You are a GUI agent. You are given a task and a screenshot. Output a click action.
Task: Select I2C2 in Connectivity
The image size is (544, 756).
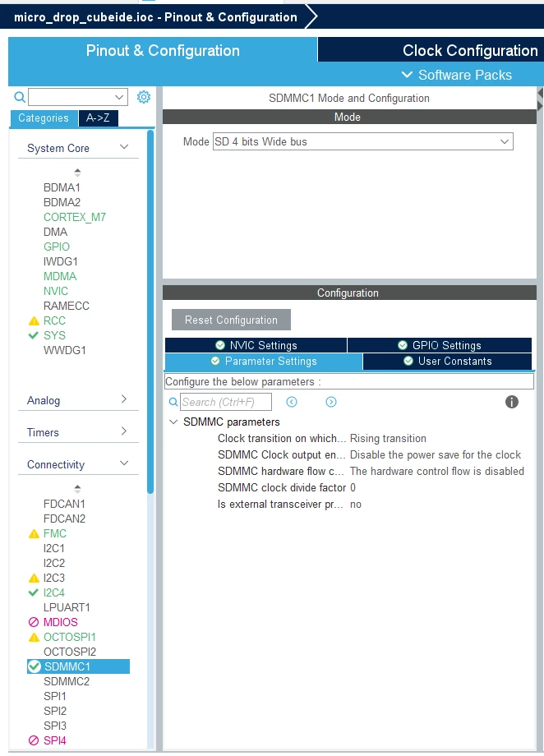tap(53, 563)
